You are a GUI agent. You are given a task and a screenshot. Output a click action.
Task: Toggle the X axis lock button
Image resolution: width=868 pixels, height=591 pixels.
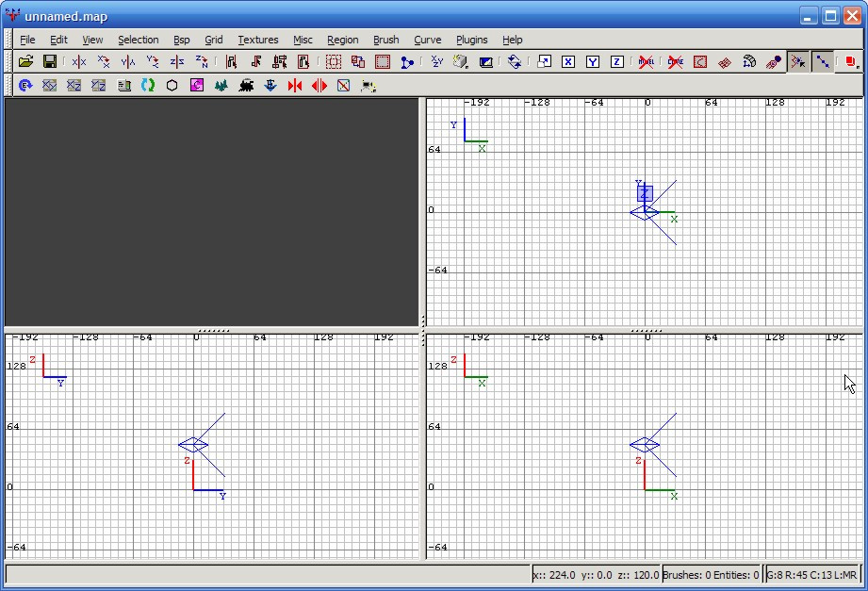pos(568,62)
